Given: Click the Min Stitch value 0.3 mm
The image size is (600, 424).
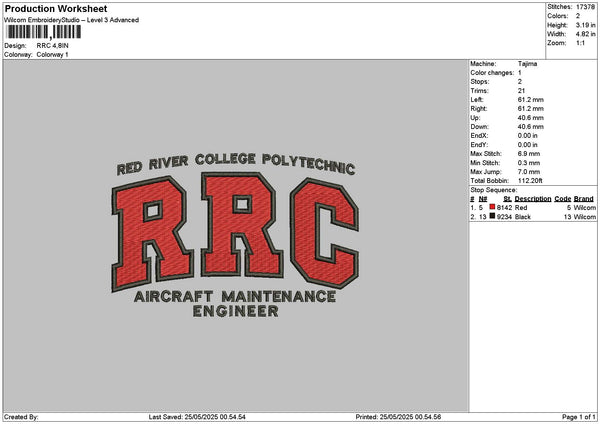Looking at the screenshot, I should (x=529, y=163).
